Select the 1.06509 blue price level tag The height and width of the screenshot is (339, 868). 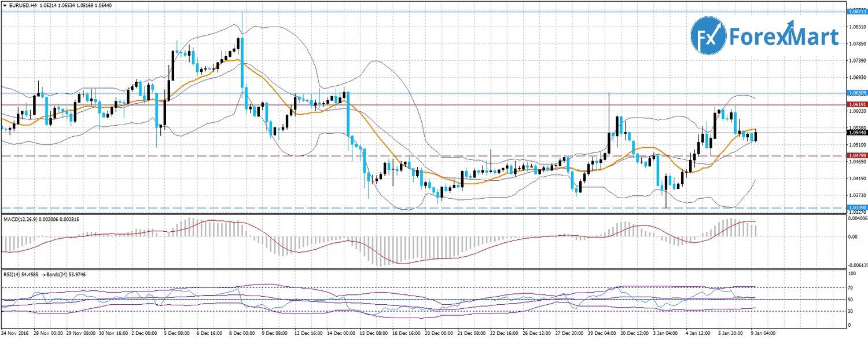pos(856,93)
